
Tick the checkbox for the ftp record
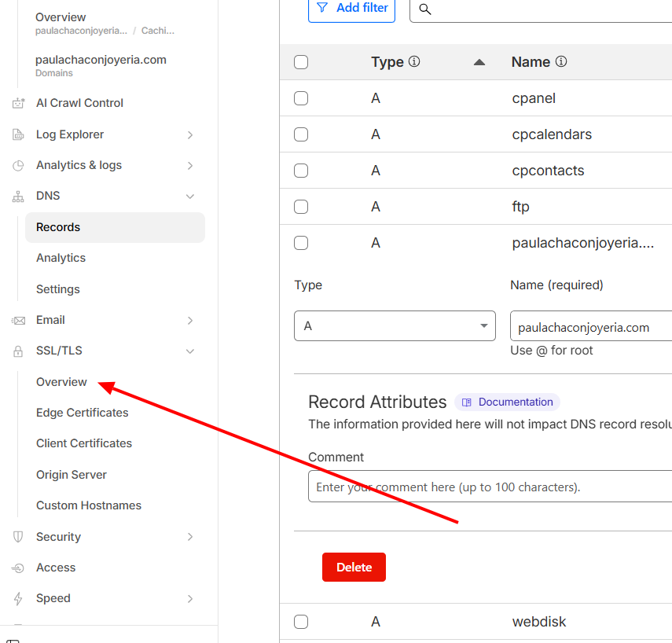click(301, 207)
